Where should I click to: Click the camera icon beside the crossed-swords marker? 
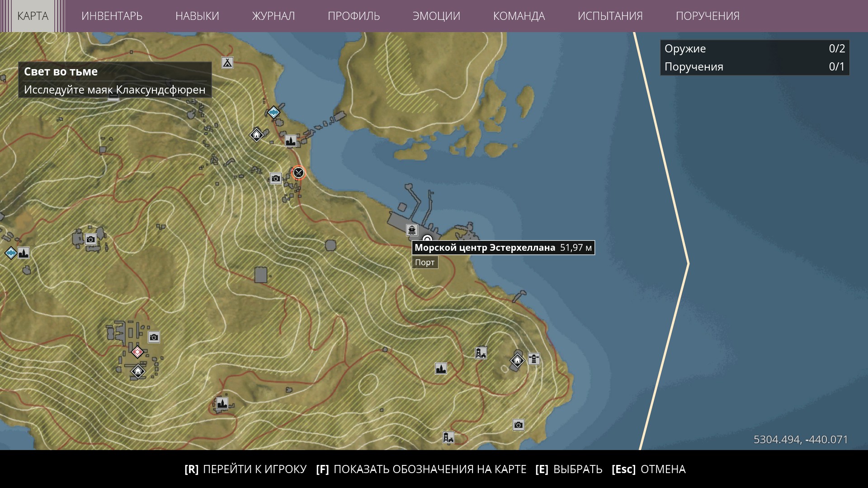[276, 178]
